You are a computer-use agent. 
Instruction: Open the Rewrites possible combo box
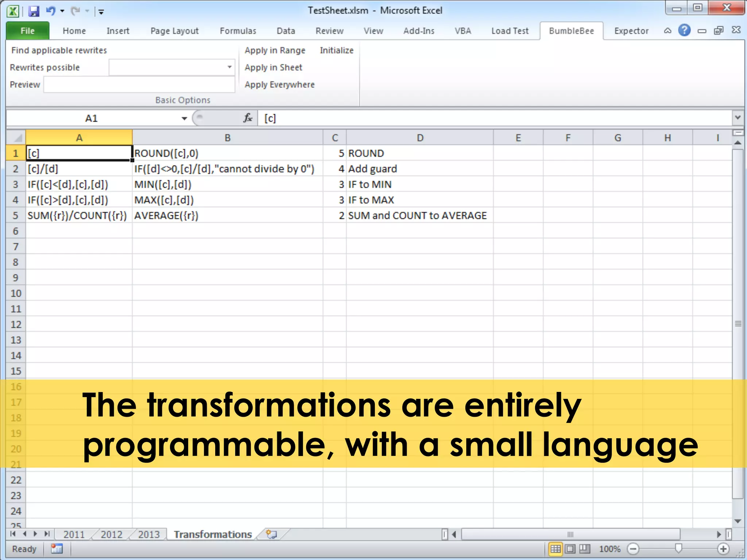(x=229, y=67)
